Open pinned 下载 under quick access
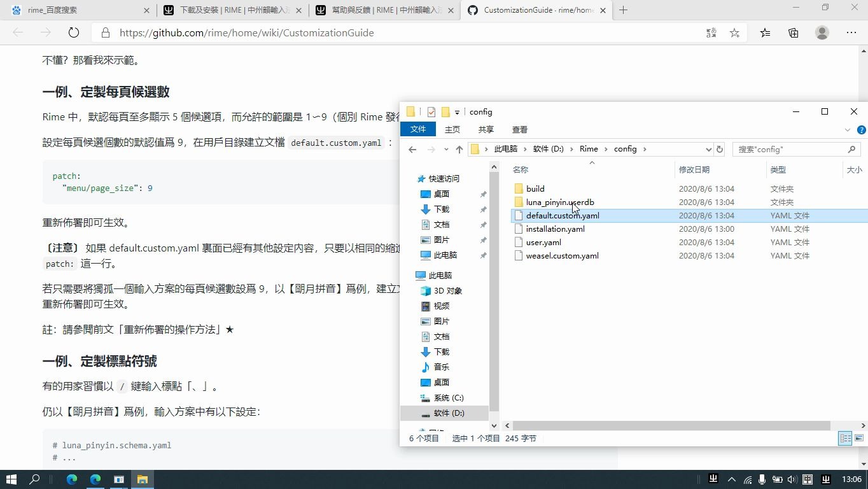 442,209
